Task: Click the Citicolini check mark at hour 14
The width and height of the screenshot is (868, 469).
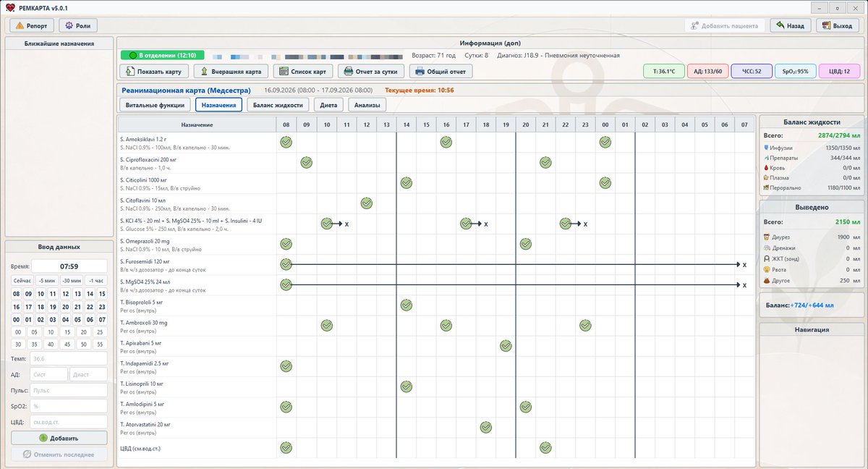Action: (x=406, y=182)
